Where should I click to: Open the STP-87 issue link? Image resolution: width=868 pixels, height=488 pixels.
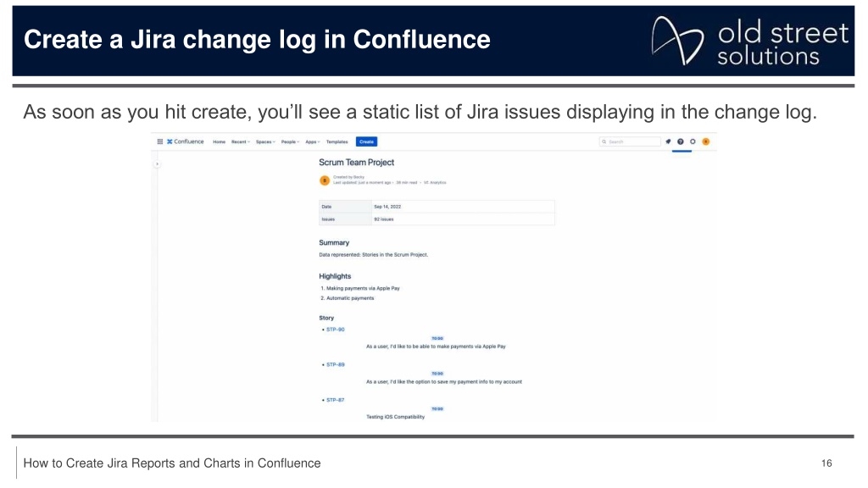336,400
